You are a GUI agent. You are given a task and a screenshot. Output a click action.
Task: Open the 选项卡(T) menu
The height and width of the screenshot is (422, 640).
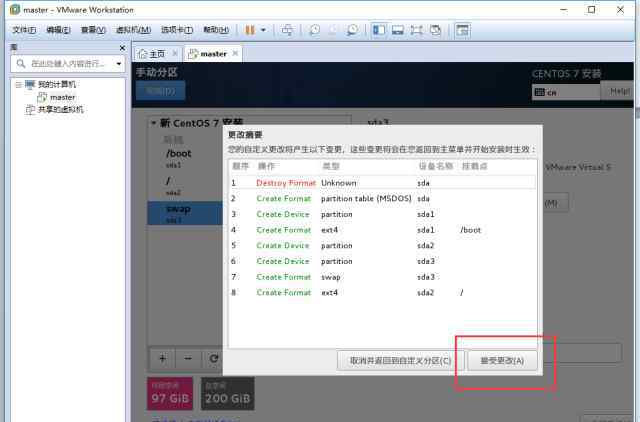tap(177, 30)
